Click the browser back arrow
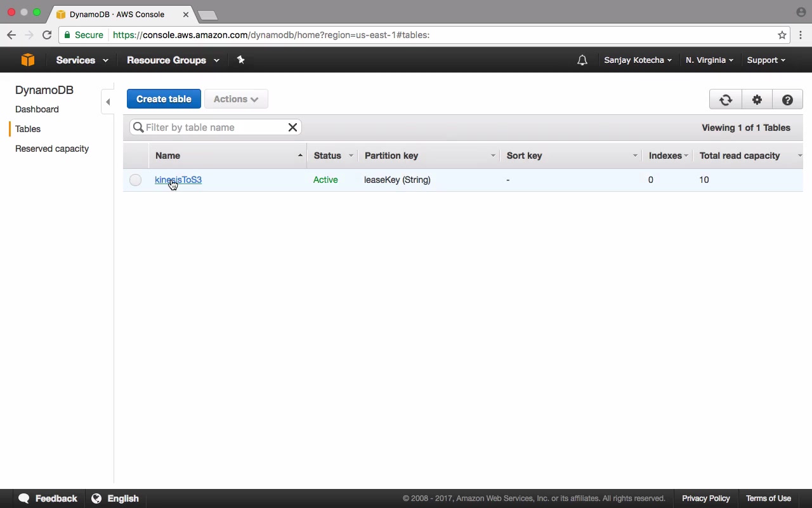Screen dimensions: 812x508 (11, 35)
